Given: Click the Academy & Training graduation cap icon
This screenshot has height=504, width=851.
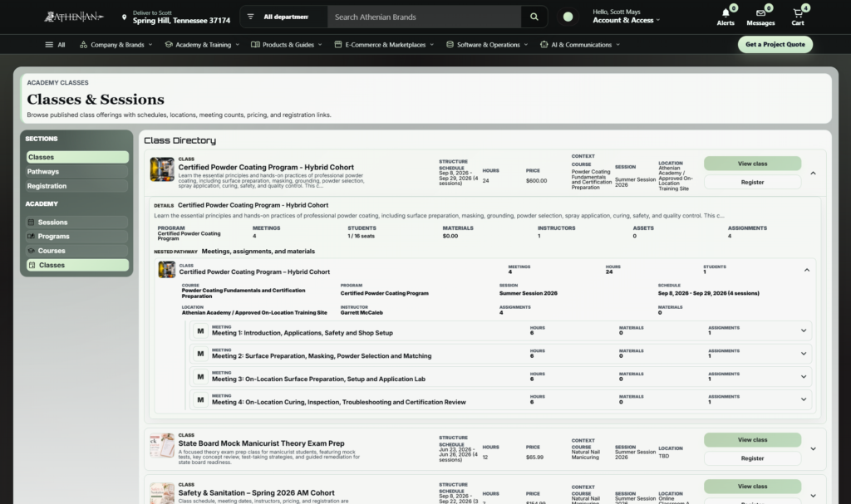Looking at the screenshot, I should [168, 45].
